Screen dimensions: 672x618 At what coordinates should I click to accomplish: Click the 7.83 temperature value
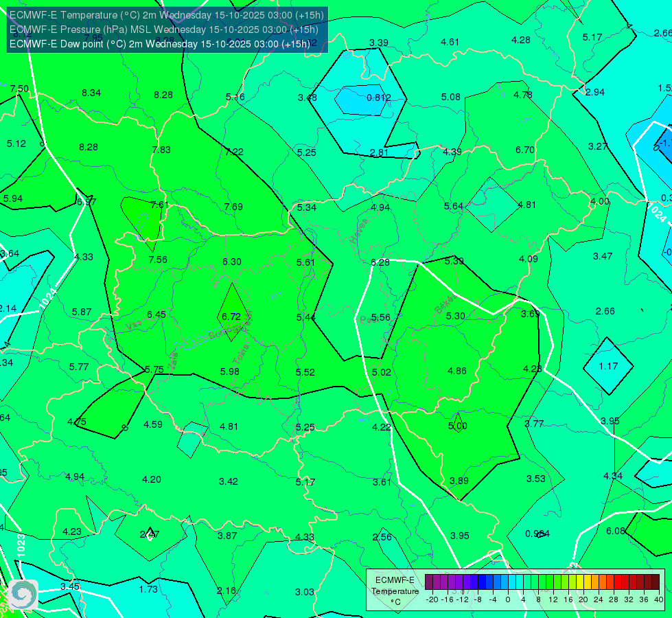pos(161,150)
